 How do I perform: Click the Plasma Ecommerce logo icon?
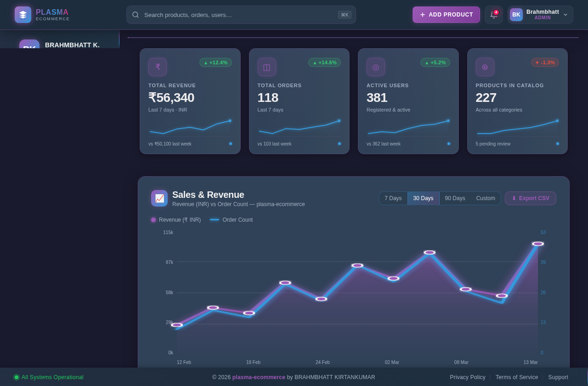[22, 14]
